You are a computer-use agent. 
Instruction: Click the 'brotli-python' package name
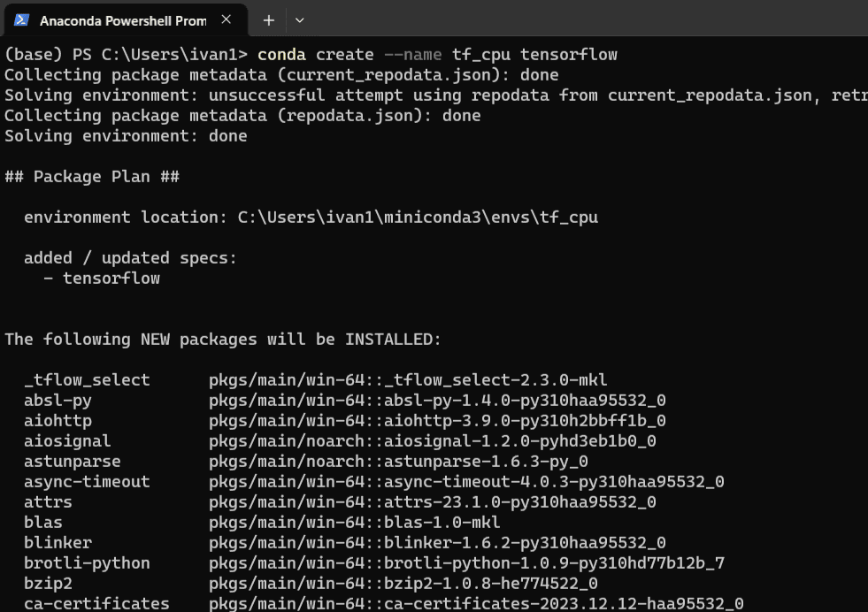coord(87,563)
